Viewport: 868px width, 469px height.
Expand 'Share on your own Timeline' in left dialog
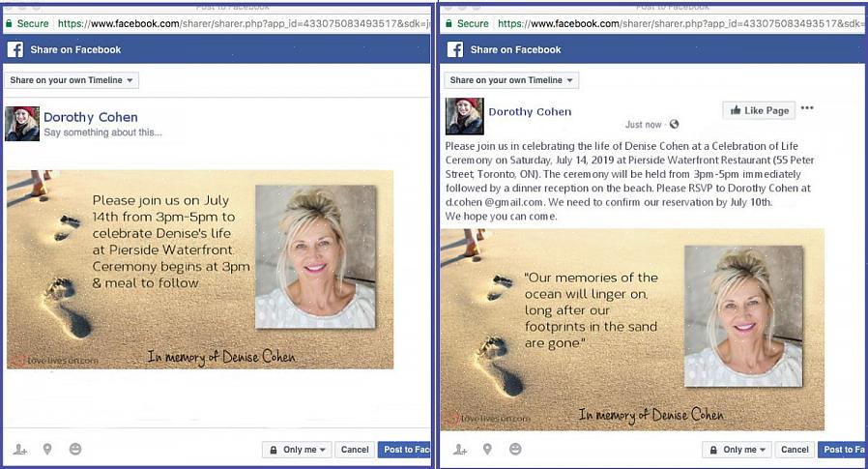point(72,80)
